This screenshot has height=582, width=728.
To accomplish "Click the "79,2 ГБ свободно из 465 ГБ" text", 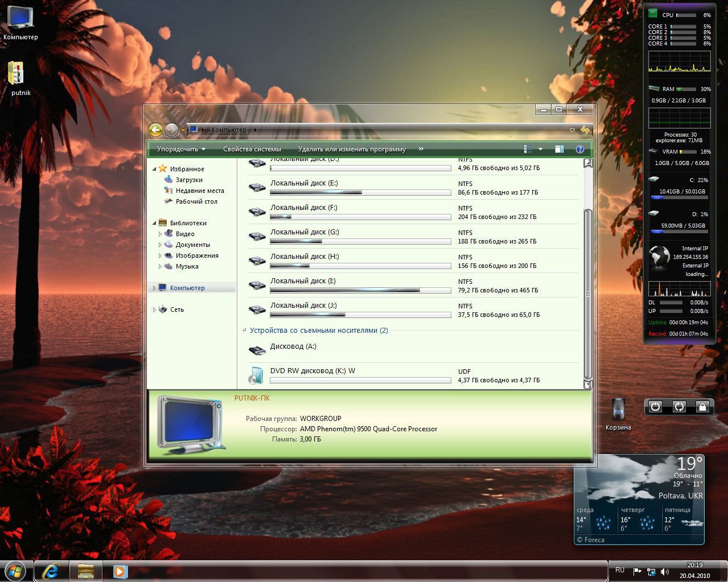I will tap(498, 290).
